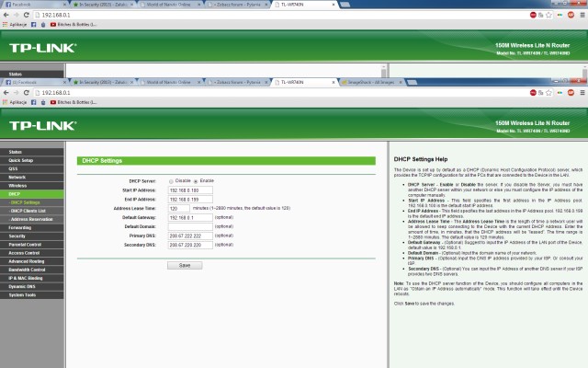Open the Network menu in the sidebar

pos(32,178)
